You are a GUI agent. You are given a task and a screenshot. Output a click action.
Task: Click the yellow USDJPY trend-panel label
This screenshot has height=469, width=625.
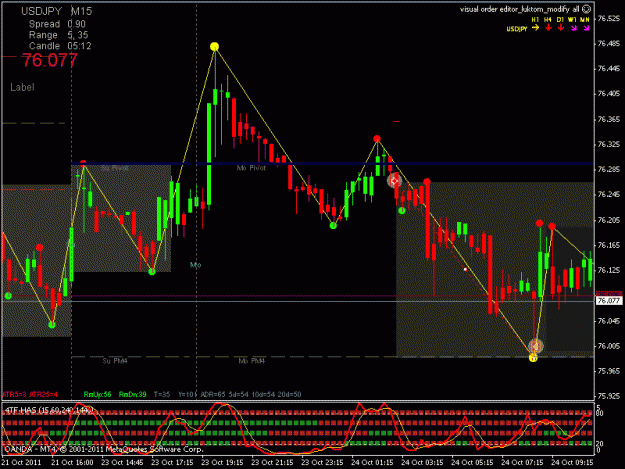[x=517, y=29]
